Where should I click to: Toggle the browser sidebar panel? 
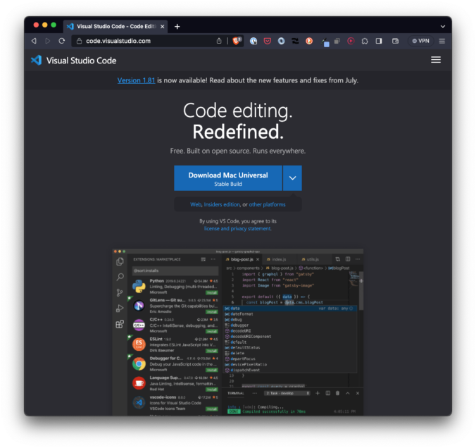pos(379,41)
